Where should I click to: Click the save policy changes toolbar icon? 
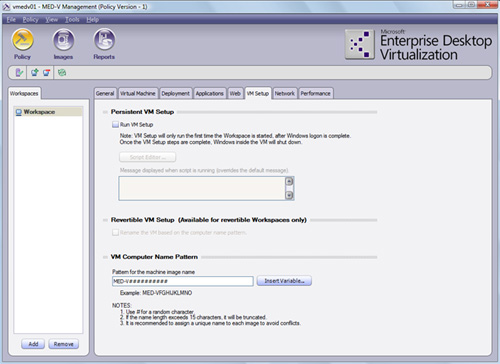[19, 72]
